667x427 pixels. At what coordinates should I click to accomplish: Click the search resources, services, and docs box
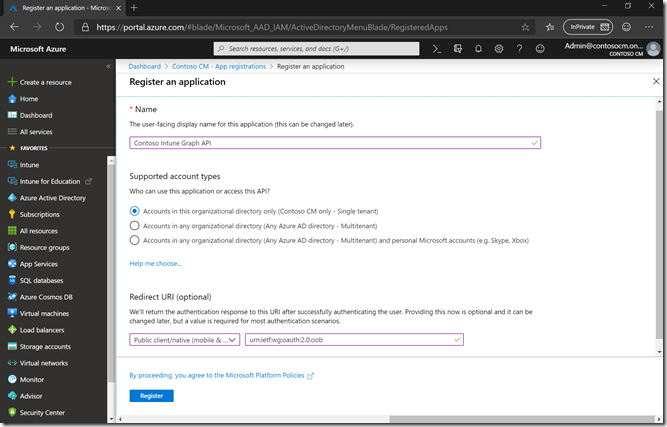click(x=315, y=48)
